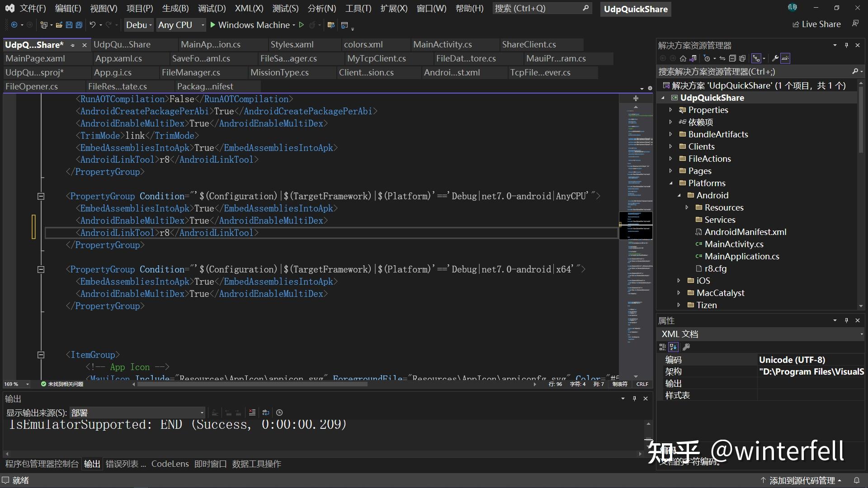Click the New Project toolbar icon
The image size is (868, 488).
click(44, 25)
